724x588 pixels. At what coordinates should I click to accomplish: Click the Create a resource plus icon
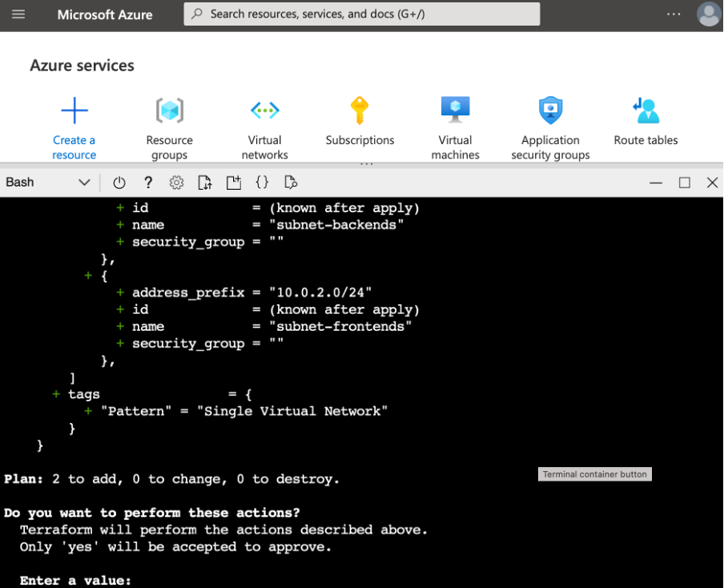pyautogui.click(x=74, y=111)
